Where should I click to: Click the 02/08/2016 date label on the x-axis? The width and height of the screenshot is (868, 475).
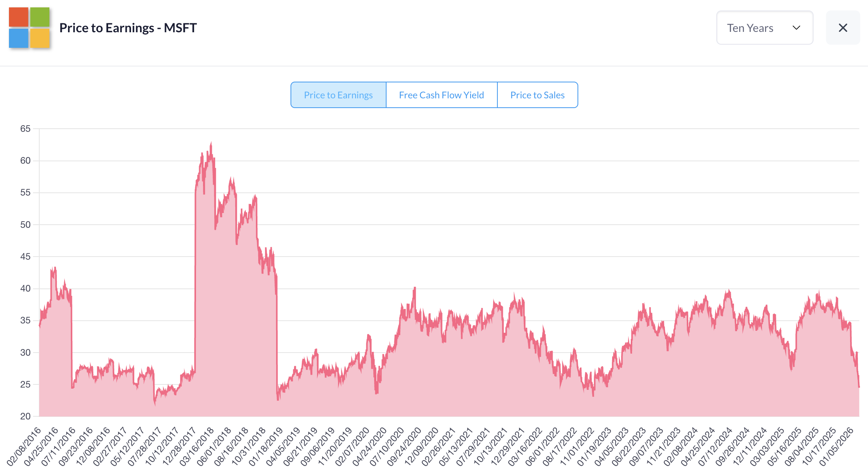coord(24,446)
